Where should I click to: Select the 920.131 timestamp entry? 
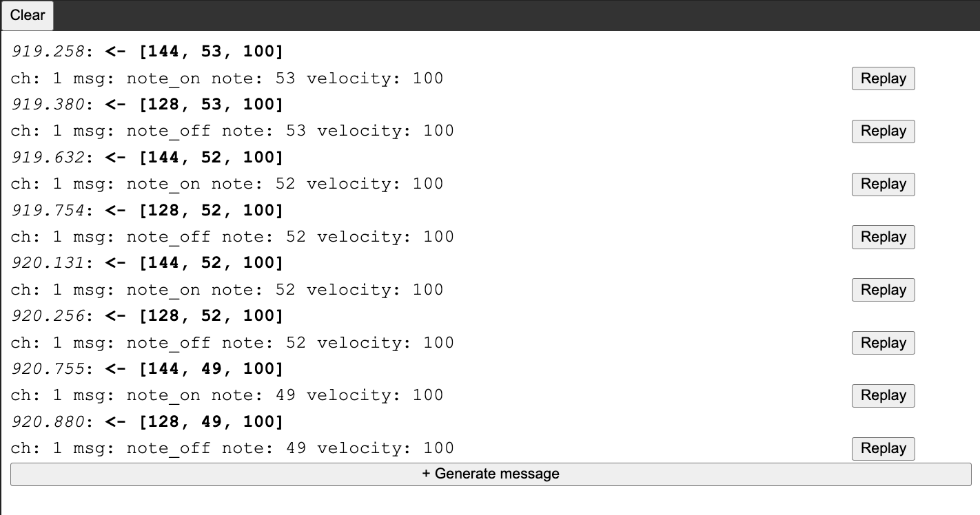(48, 263)
